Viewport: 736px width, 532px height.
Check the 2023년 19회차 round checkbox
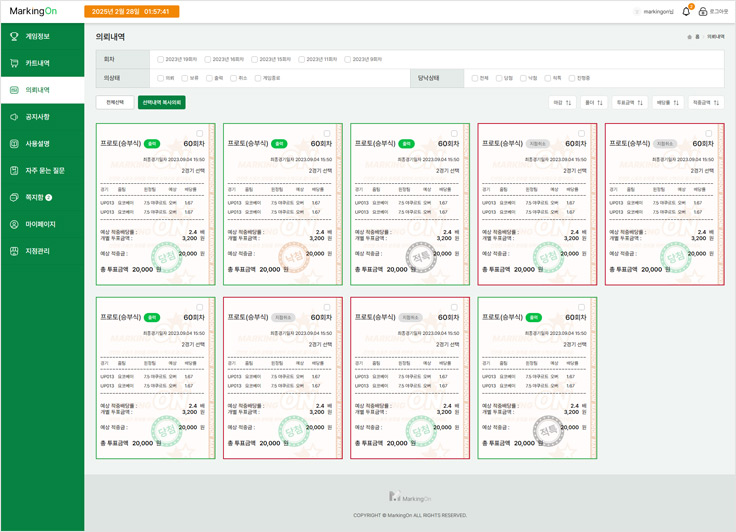click(161, 59)
